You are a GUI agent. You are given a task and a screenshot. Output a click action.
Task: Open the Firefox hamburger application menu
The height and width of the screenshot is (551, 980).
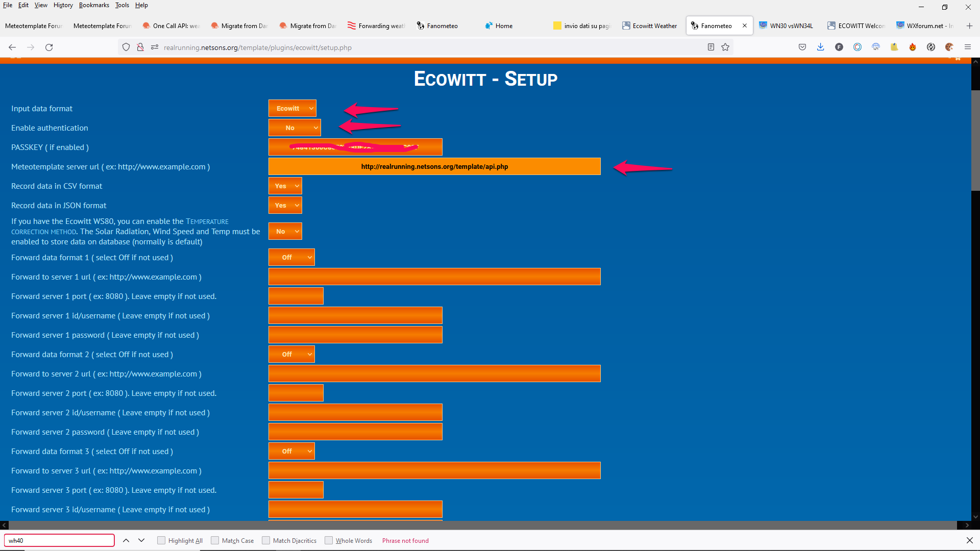click(x=968, y=47)
